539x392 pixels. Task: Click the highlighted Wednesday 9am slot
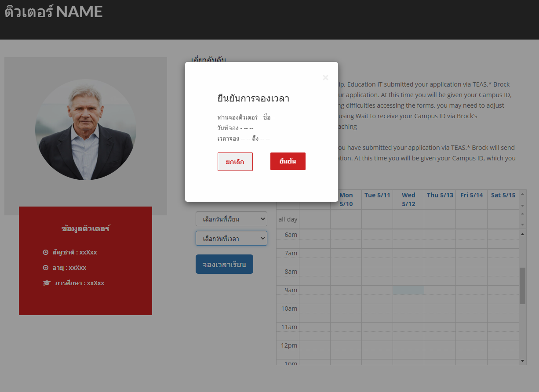[408, 290]
